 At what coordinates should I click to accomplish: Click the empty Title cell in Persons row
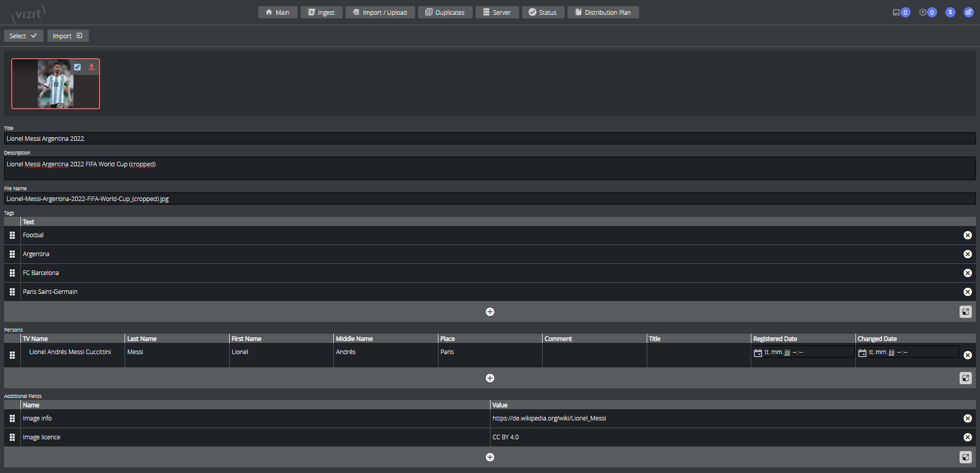tap(699, 355)
